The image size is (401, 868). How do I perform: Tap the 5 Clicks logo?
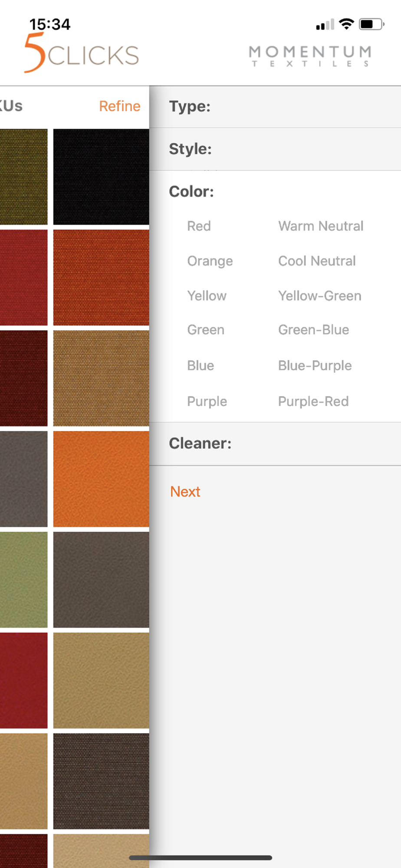click(x=82, y=53)
